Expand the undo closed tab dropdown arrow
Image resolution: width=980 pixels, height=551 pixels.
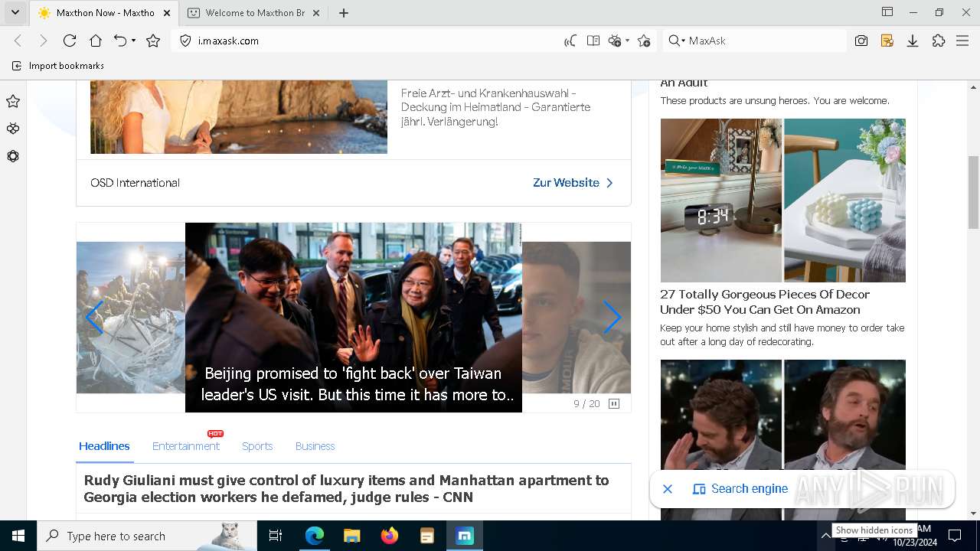[134, 41]
